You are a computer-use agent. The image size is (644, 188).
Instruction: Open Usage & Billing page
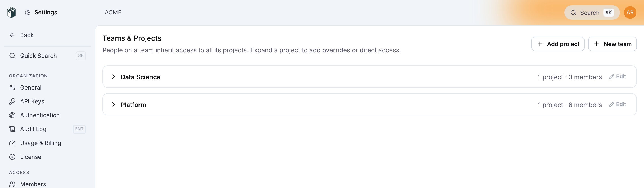click(x=47, y=143)
